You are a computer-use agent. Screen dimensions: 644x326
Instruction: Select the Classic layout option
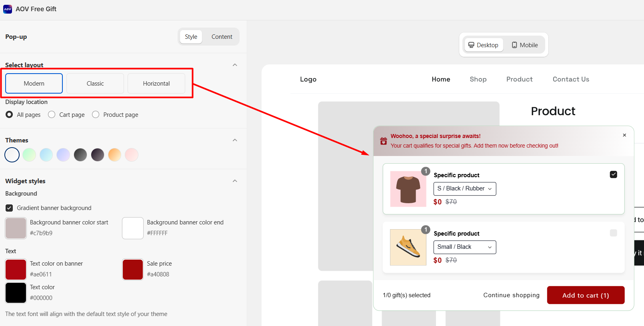pyautogui.click(x=95, y=84)
